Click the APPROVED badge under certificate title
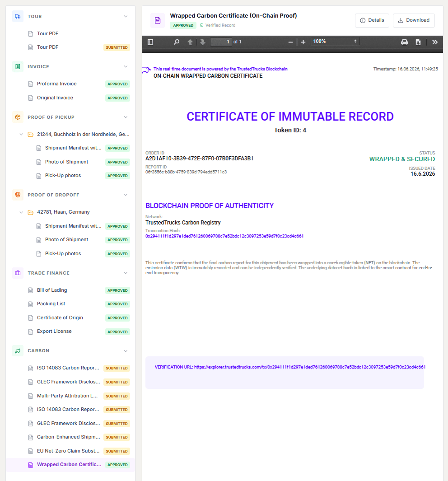The height and width of the screenshot is (481, 448). [x=183, y=25]
